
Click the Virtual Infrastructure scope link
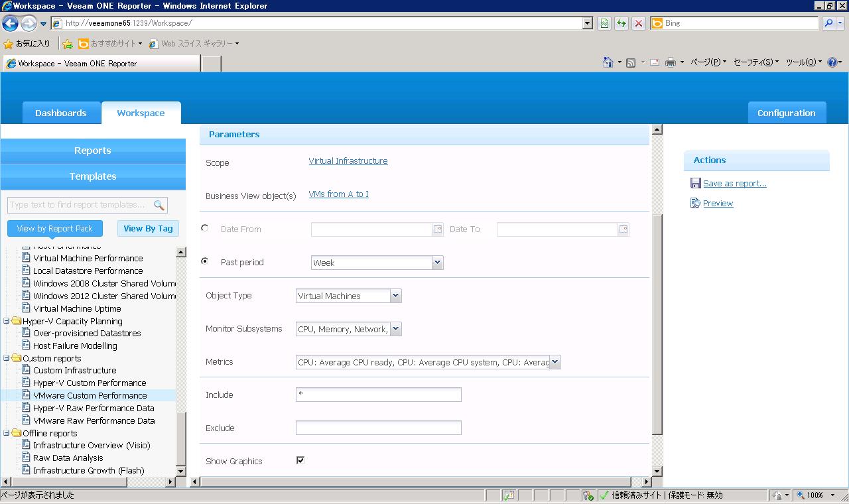348,161
